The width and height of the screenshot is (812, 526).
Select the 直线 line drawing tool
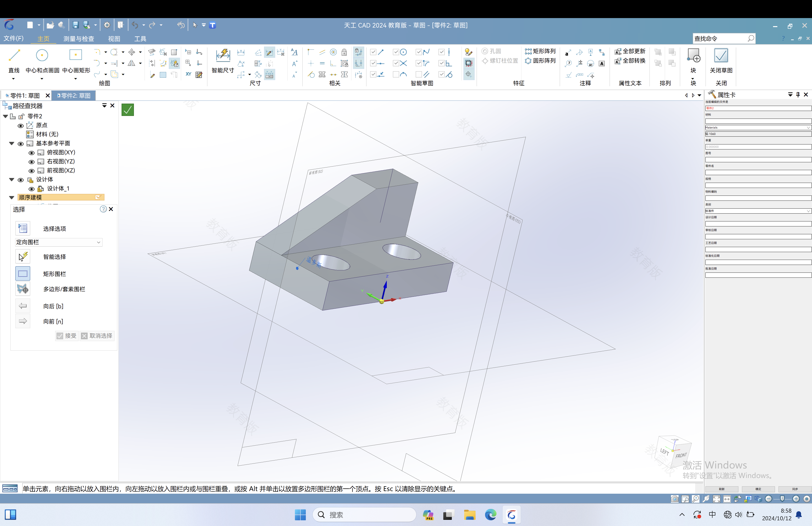14,55
